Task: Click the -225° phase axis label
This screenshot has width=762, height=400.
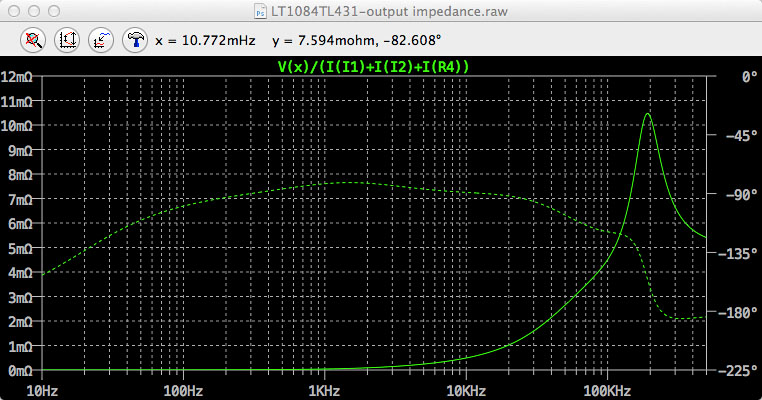Action: click(x=738, y=371)
